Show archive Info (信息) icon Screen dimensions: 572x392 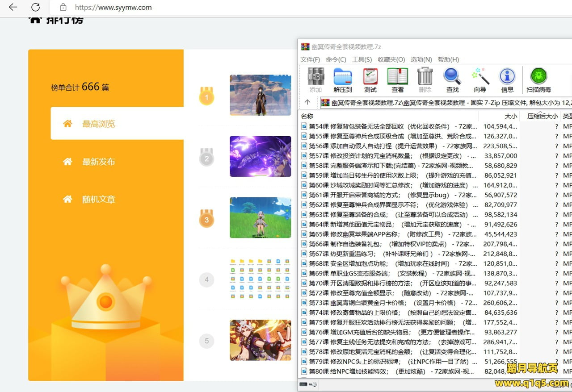pos(507,80)
